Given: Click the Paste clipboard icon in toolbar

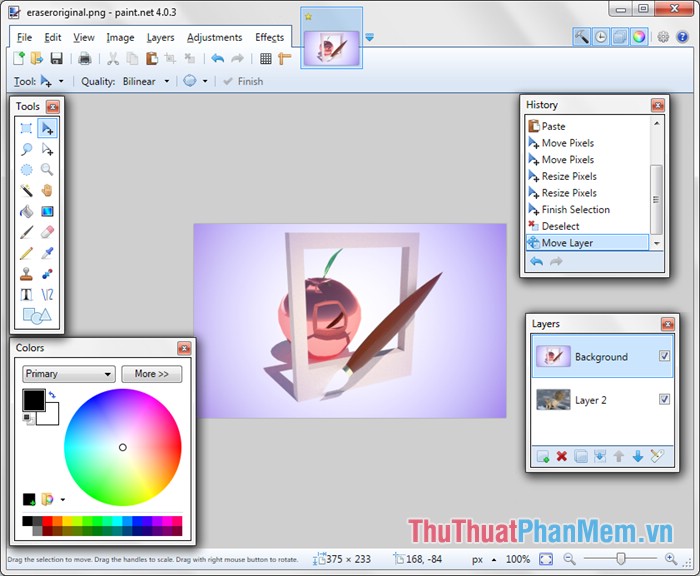Looking at the screenshot, I should [152, 58].
